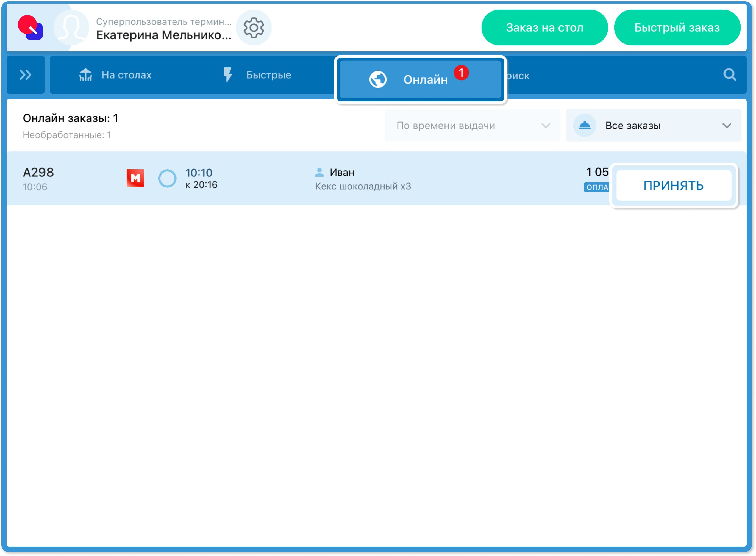Click the Заказ на стол button

(x=544, y=27)
